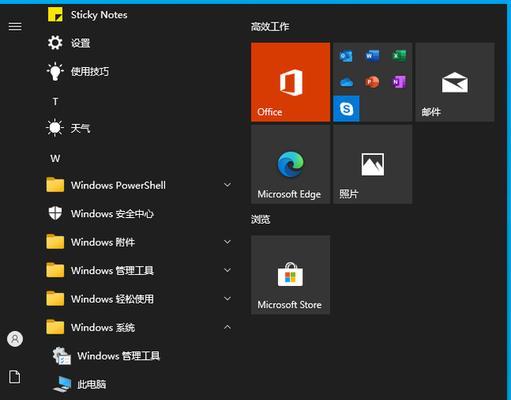The height and width of the screenshot is (400, 511).
Task: Click the 浏览 group title
Action: pyautogui.click(x=261, y=220)
